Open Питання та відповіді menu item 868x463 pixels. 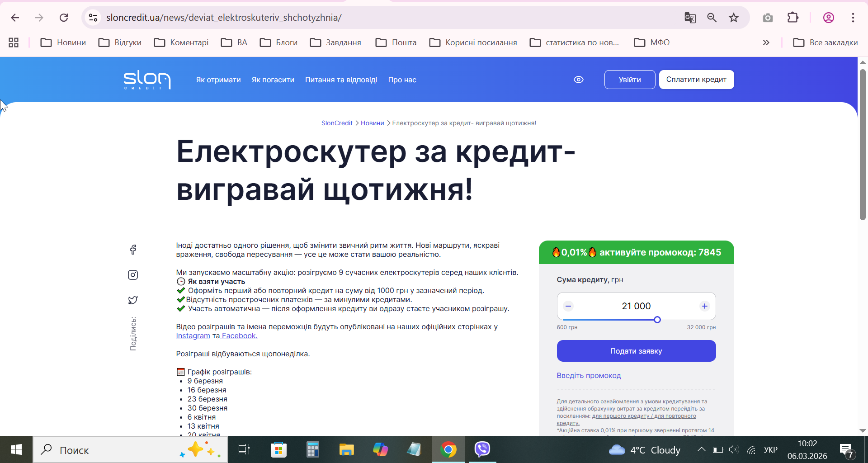coord(341,80)
